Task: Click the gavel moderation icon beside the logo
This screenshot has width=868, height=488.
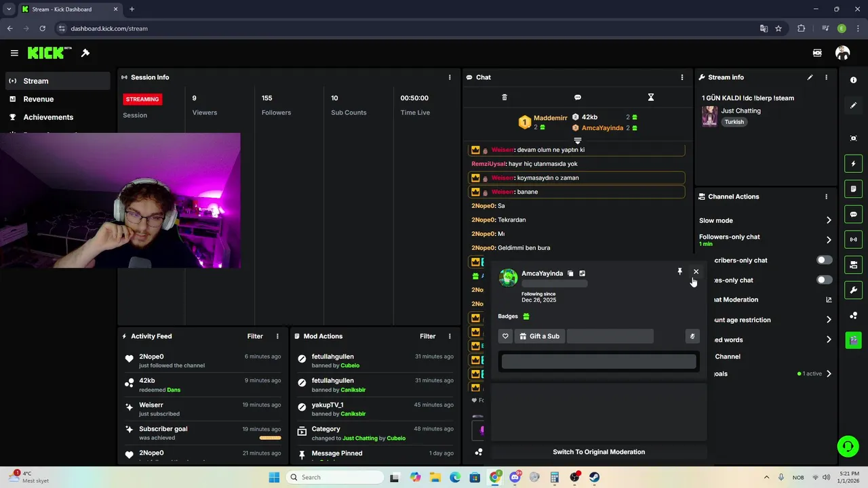Action: (85, 53)
